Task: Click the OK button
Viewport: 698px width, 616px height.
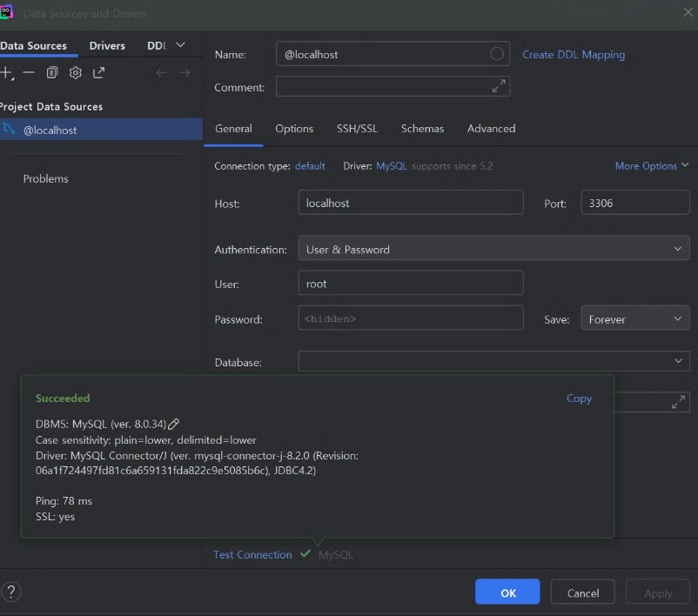Action: (x=507, y=592)
